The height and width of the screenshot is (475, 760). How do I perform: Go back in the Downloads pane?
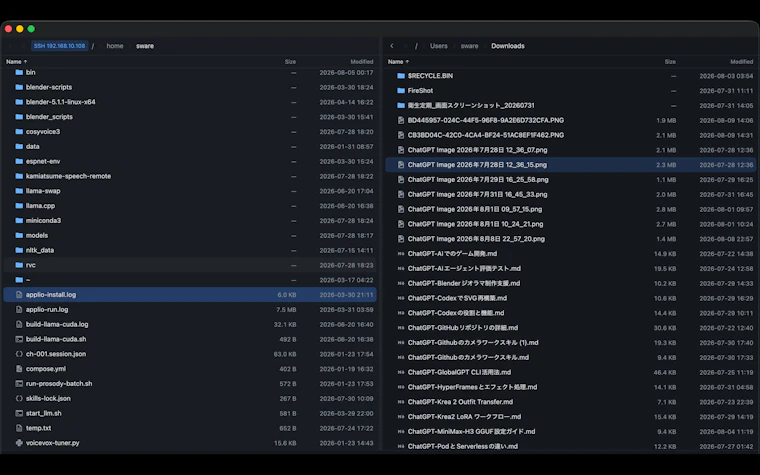tap(392, 46)
